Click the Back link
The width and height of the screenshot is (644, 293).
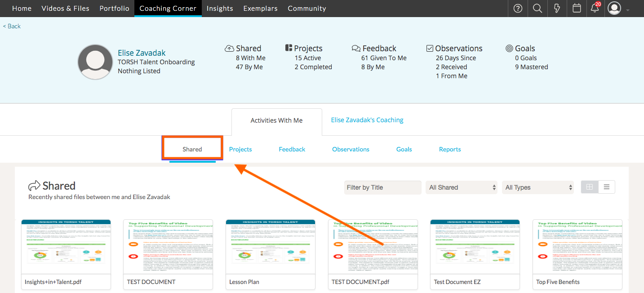(12, 26)
